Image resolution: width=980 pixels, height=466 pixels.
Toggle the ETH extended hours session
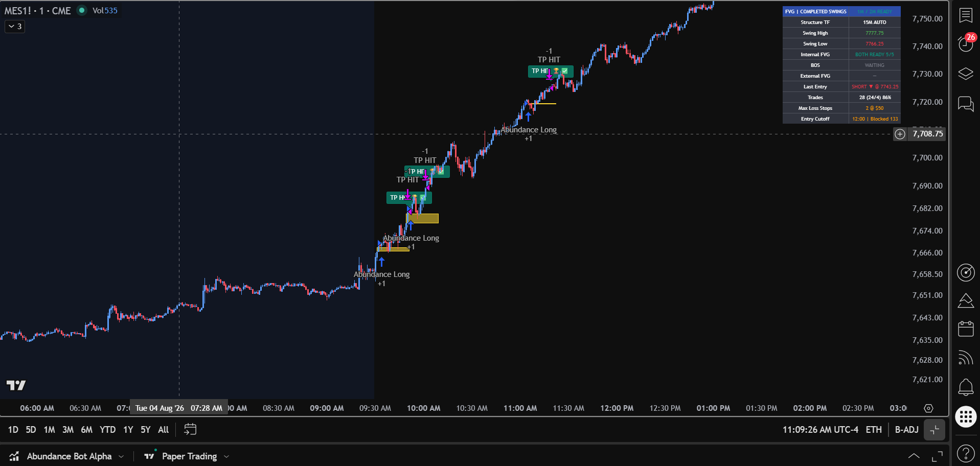[x=874, y=430]
